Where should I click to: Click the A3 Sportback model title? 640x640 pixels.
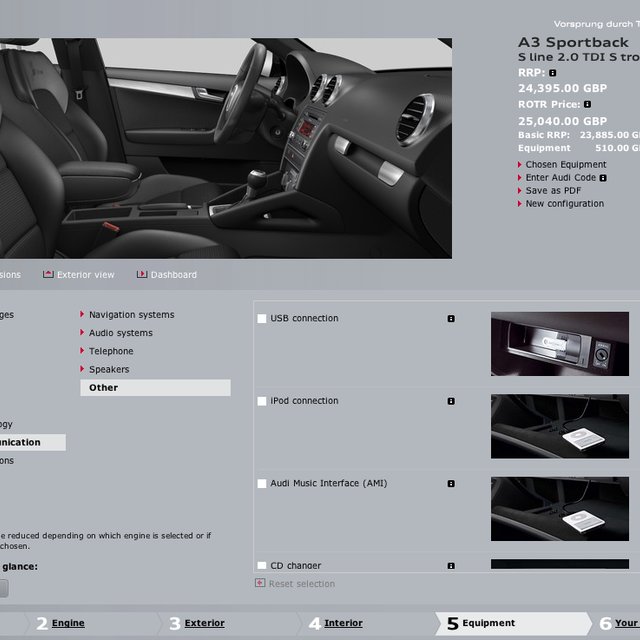[x=573, y=42]
